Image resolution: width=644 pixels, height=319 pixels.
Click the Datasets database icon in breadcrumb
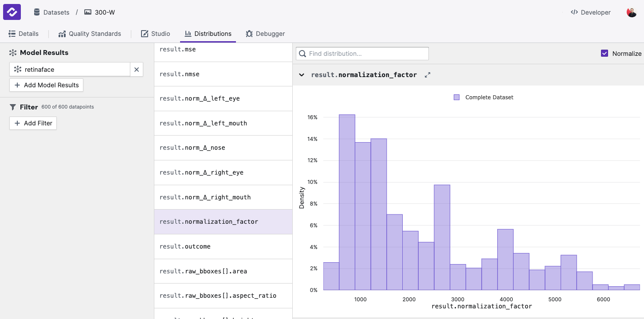click(x=37, y=12)
